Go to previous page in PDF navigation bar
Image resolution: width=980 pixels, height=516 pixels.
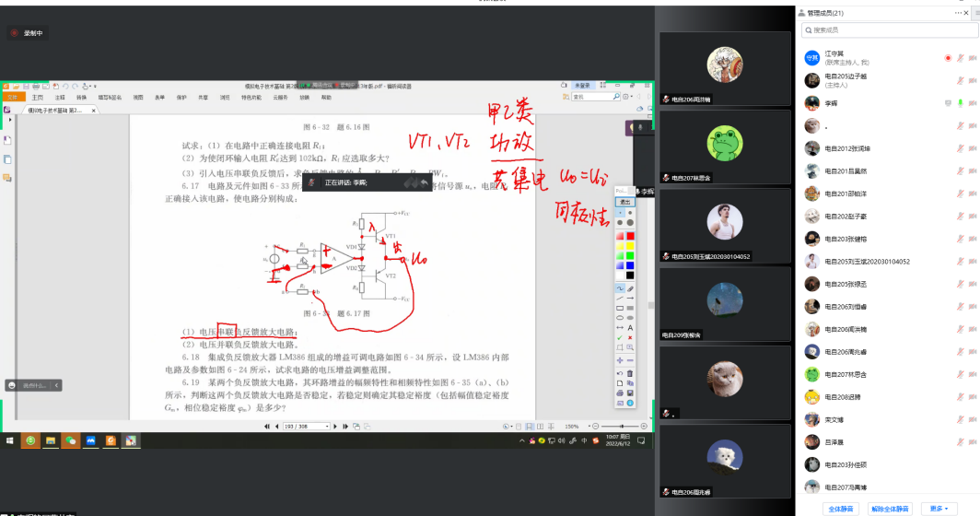(276, 427)
